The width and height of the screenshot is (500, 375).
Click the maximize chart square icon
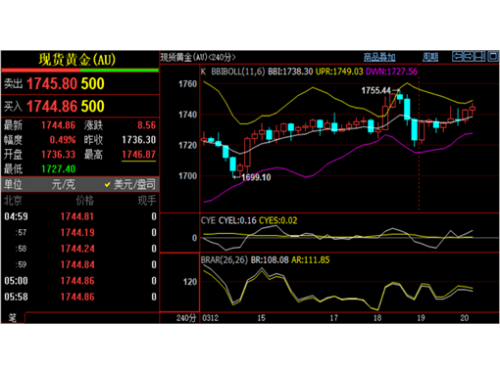pos(493,57)
